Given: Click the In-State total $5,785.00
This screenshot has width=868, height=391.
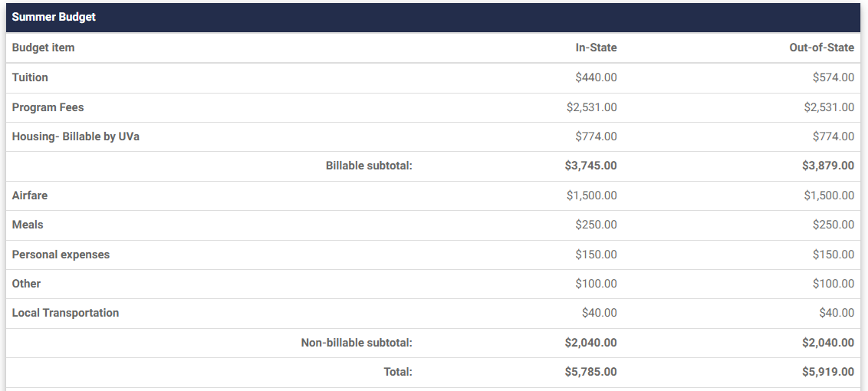Looking at the screenshot, I should click(590, 372).
